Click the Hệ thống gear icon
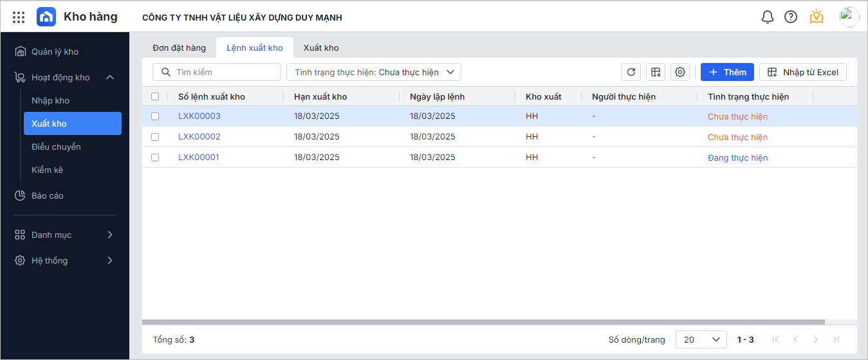868x360 pixels. 20,260
